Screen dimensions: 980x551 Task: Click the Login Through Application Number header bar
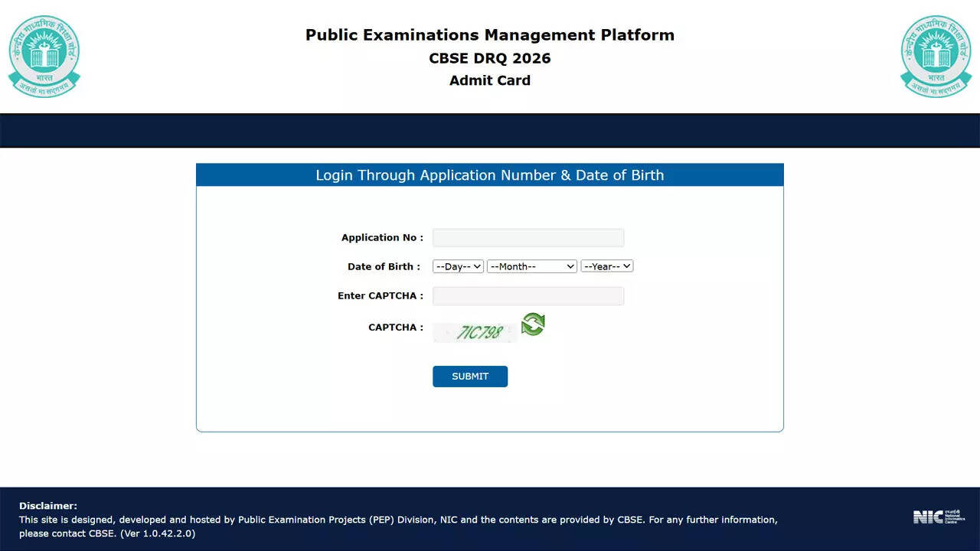[489, 174]
